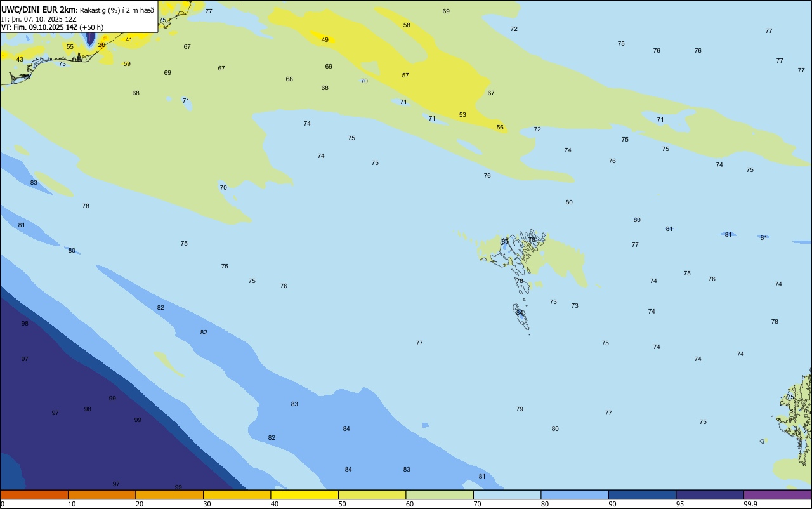Click the legend tick label 10
Screen dimensions: 812x509
pyautogui.click(x=72, y=504)
